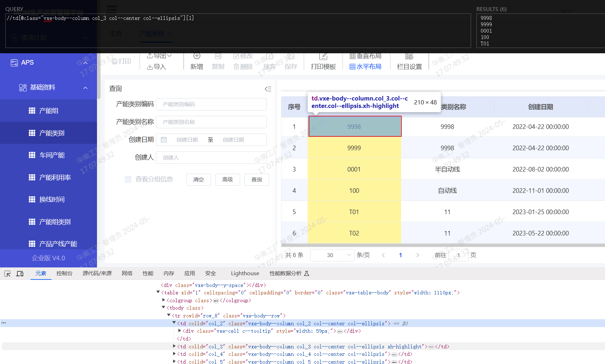Switch to 水平布局 horizontal layout
This screenshot has width=605, height=364.
(365, 67)
